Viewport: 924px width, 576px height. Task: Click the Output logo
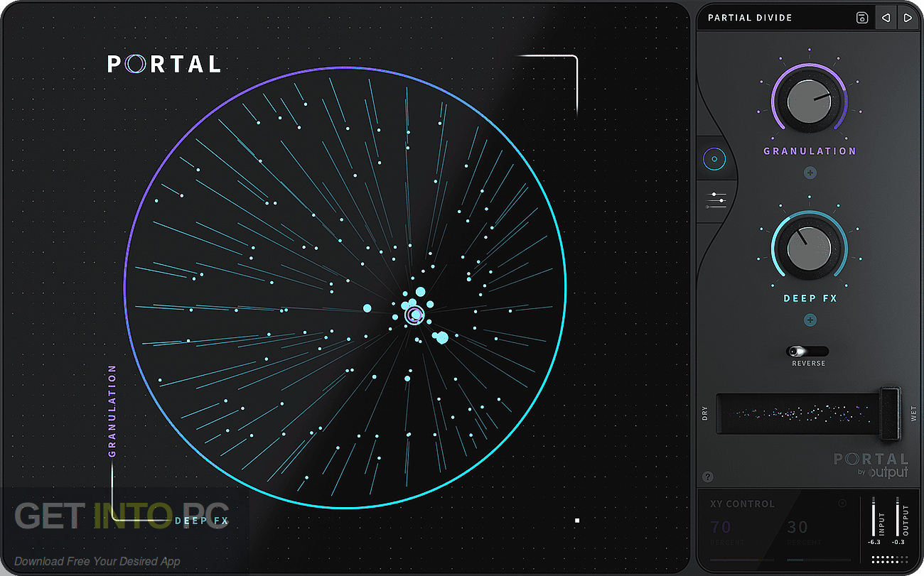(x=889, y=472)
